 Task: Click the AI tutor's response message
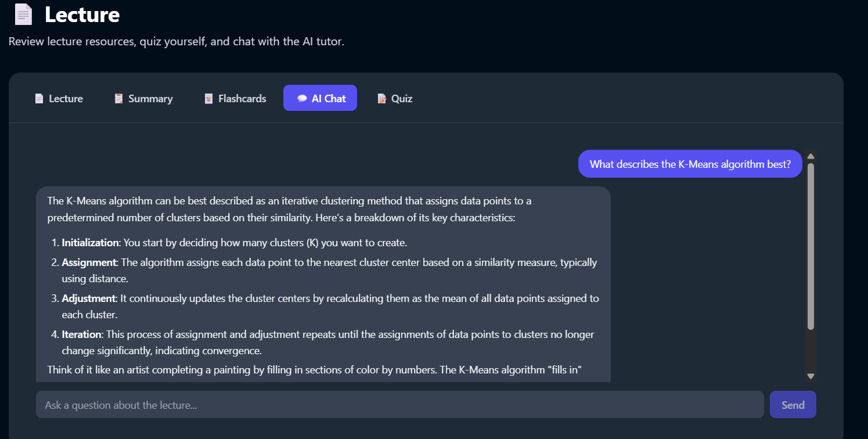pyautogui.click(x=323, y=283)
